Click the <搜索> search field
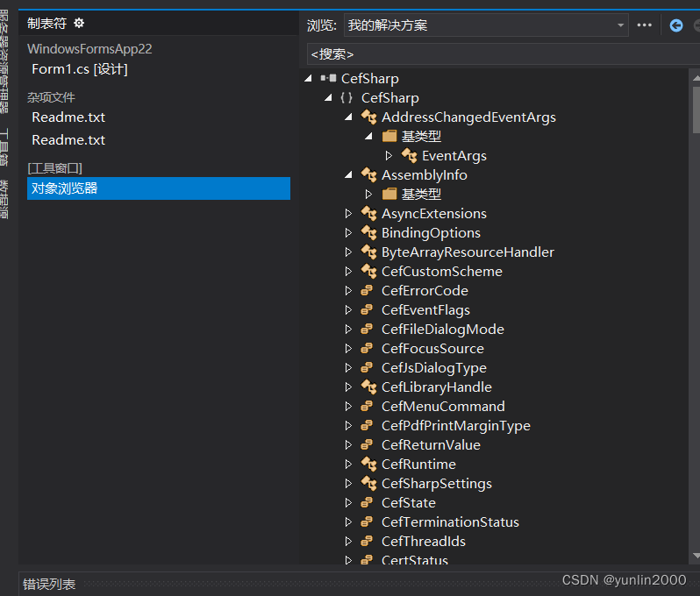This screenshot has height=596, width=700. [504, 54]
